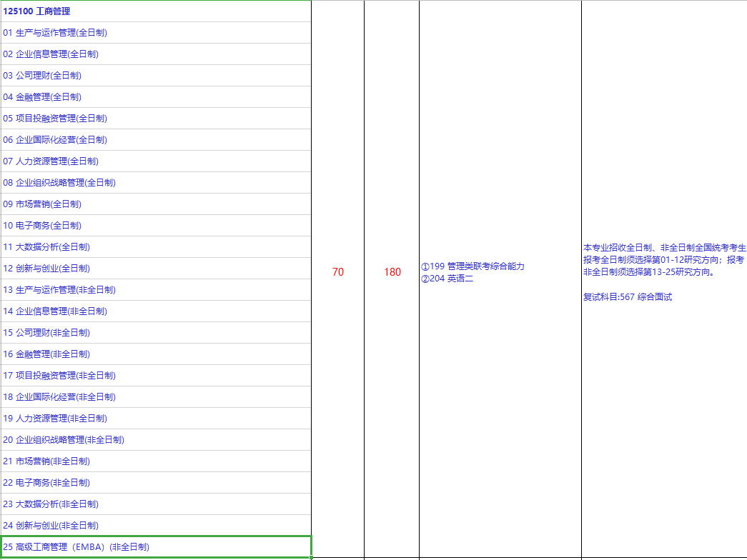The height and width of the screenshot is (560, 747).
Task: Select the 12 创新与创业(全日制) cell
Action: pyautogui.click(x=155, y=269)
